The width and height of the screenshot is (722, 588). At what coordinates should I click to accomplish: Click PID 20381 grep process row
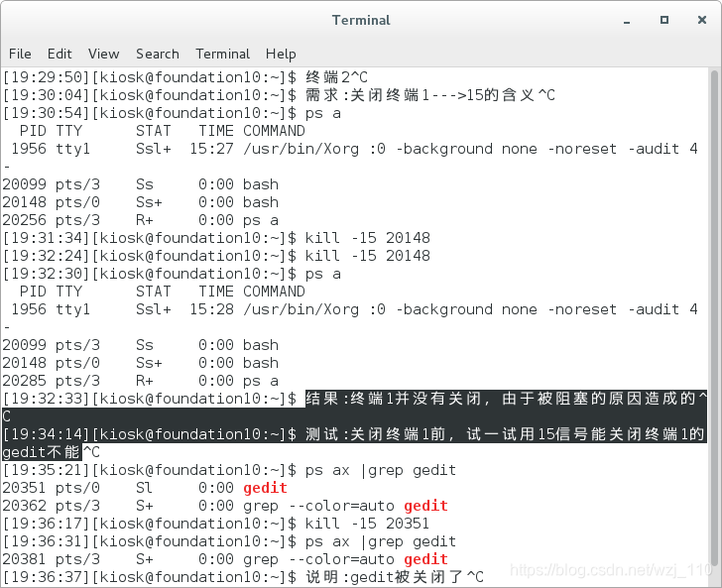(225, 559)
